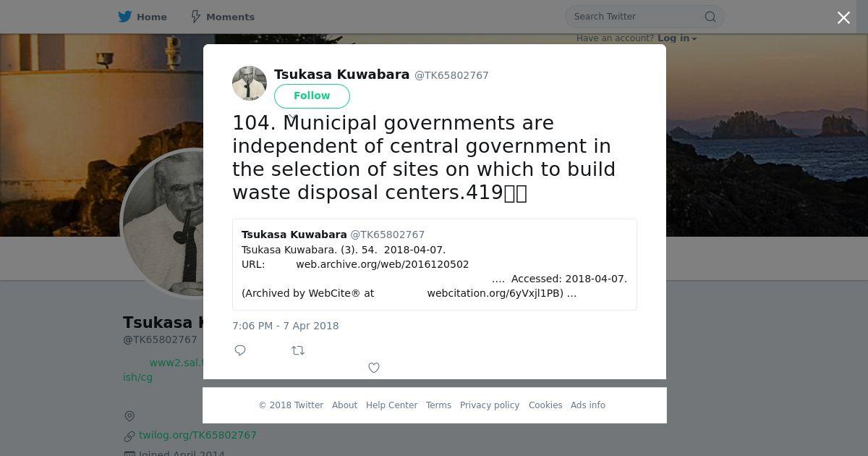Image resolution: width=868 pixels, height=456 pixels.
Task: Follow Tsukasa Kuwabara
Action: click(x=312, y=96)
